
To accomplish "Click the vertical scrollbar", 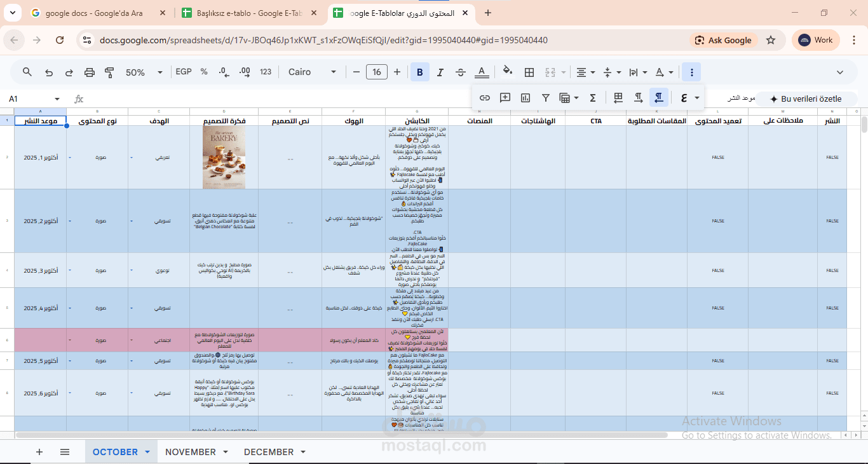I will 864,124.
